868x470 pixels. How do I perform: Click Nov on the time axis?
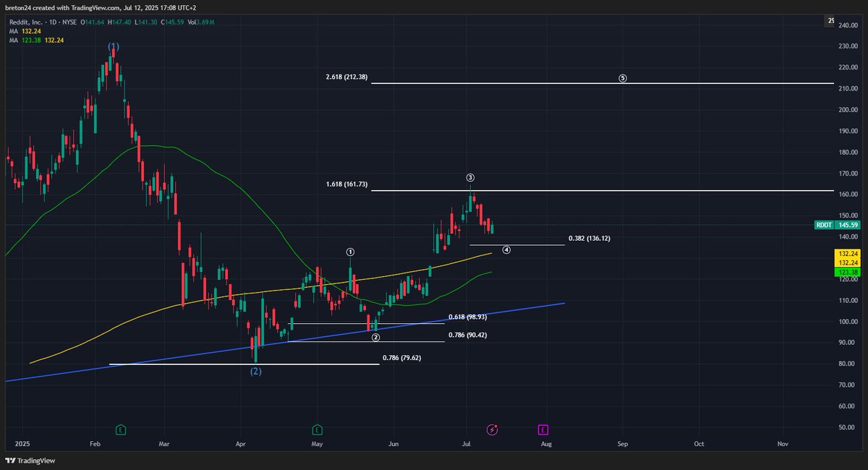click(x=782, y=443)
